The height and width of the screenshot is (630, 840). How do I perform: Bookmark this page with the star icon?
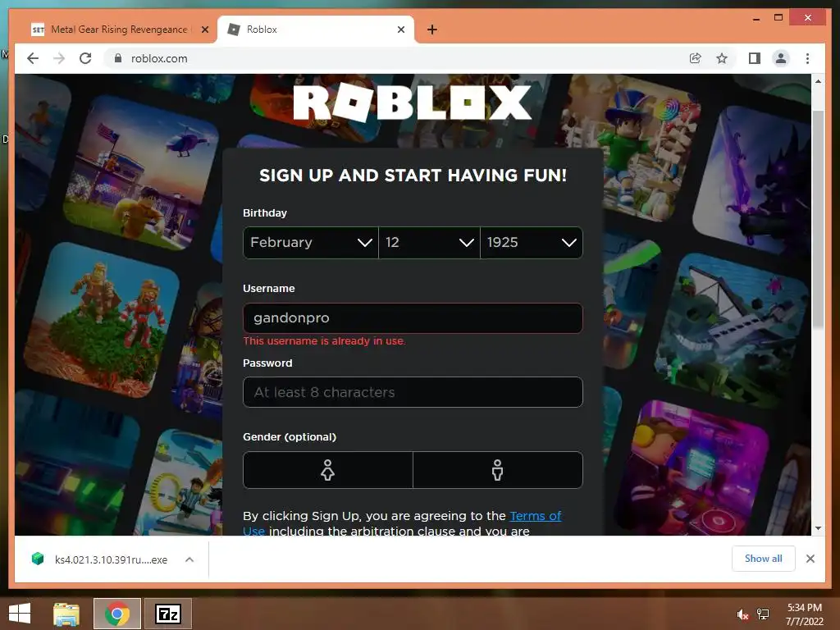click(722, 58)
